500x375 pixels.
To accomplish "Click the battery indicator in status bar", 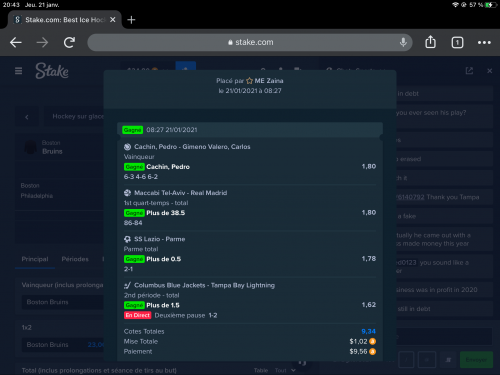I will (490, 5).
